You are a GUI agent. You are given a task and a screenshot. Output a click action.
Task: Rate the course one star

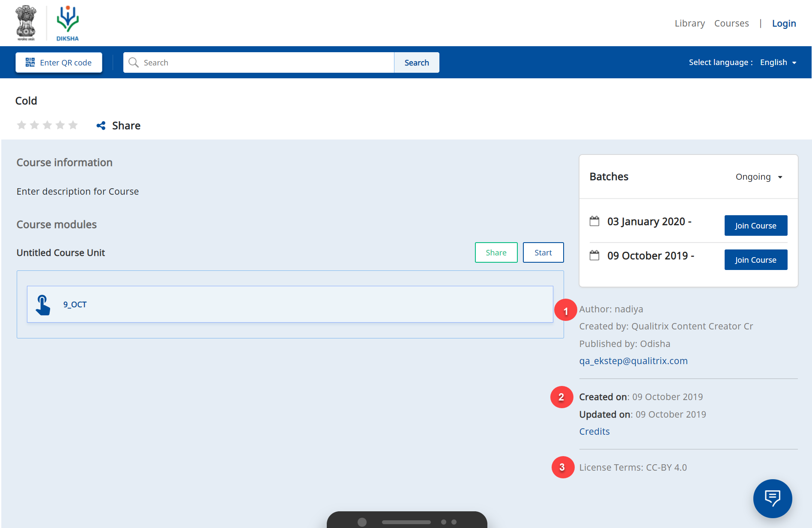(21, 125)
